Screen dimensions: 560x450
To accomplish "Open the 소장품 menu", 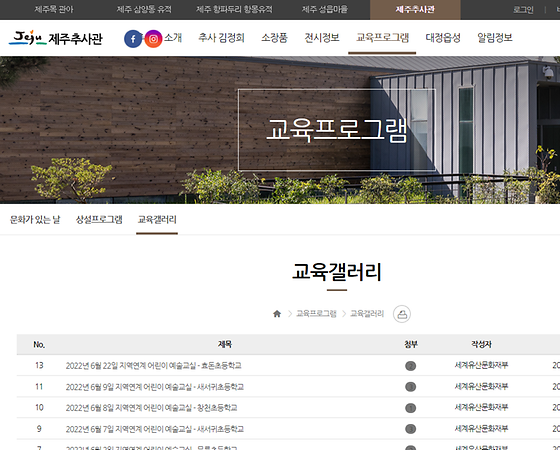I will [x=274, y=38].
